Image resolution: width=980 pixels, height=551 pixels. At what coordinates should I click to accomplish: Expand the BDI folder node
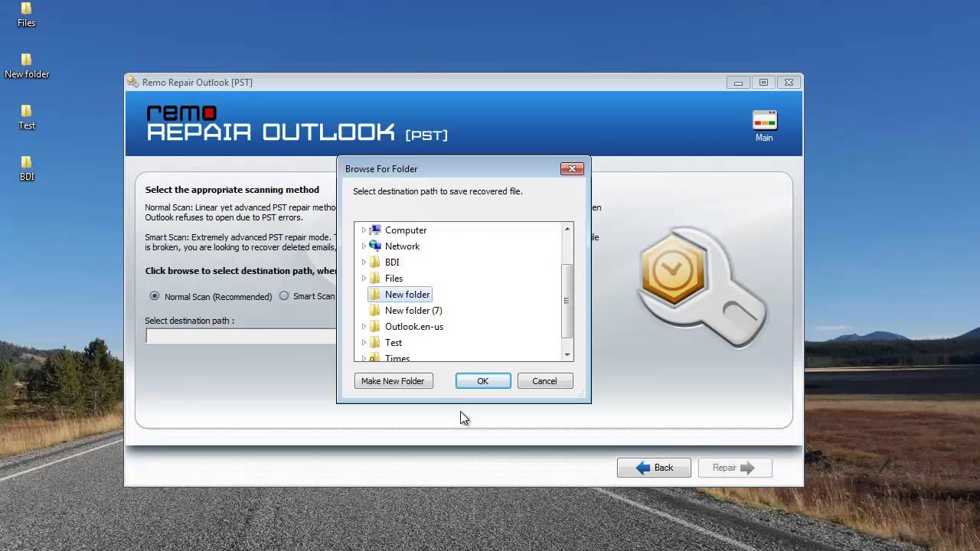pyautogui.click(x=364, y=262)
